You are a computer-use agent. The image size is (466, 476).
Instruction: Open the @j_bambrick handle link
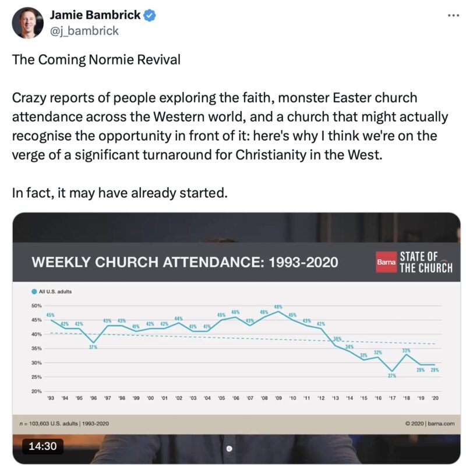coord(84,31)
